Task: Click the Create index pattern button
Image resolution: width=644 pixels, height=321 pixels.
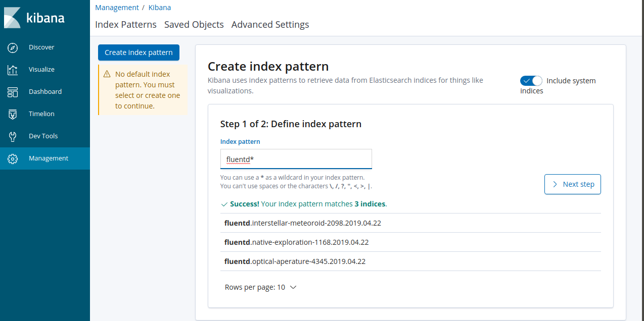Action: coord(139,52)
